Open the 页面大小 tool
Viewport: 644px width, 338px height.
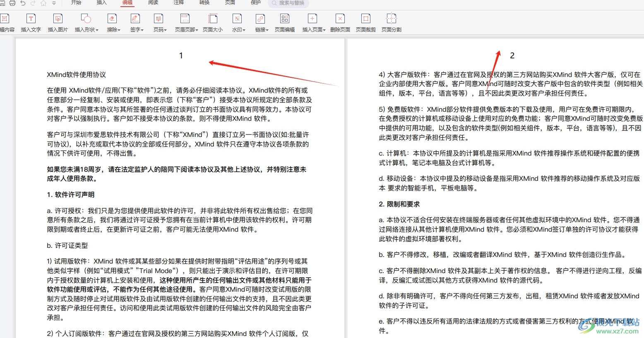213,23
